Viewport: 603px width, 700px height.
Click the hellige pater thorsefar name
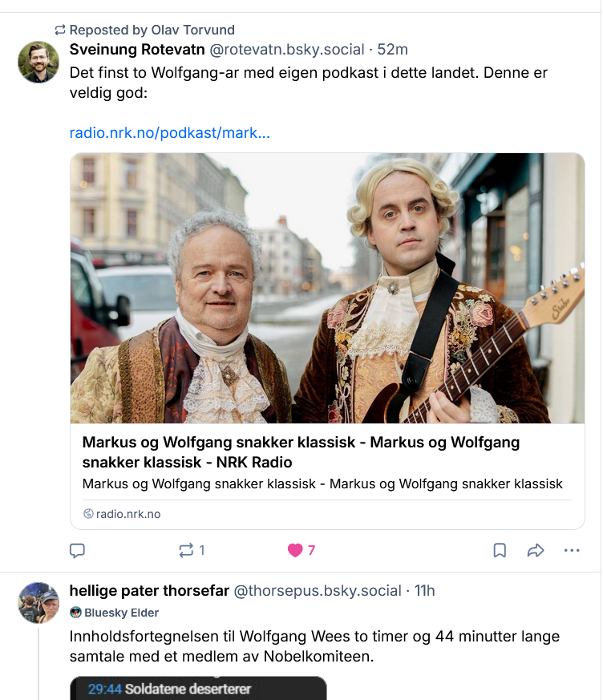click(149, 591)
